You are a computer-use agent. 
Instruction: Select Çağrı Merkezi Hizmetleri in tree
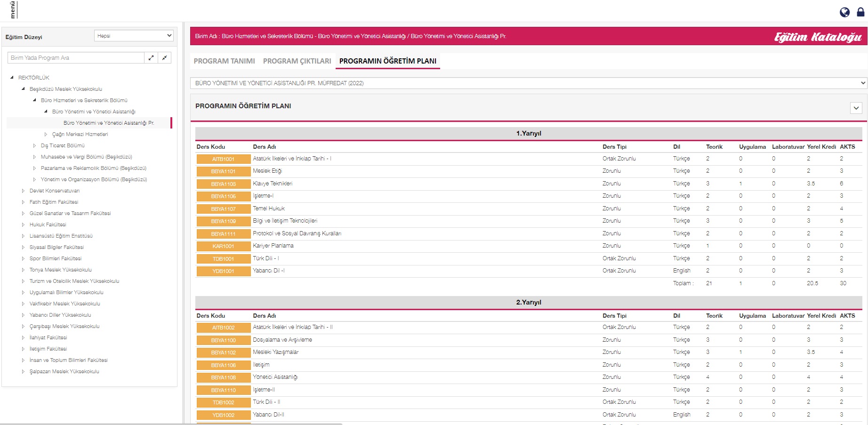tap(80, 135)
